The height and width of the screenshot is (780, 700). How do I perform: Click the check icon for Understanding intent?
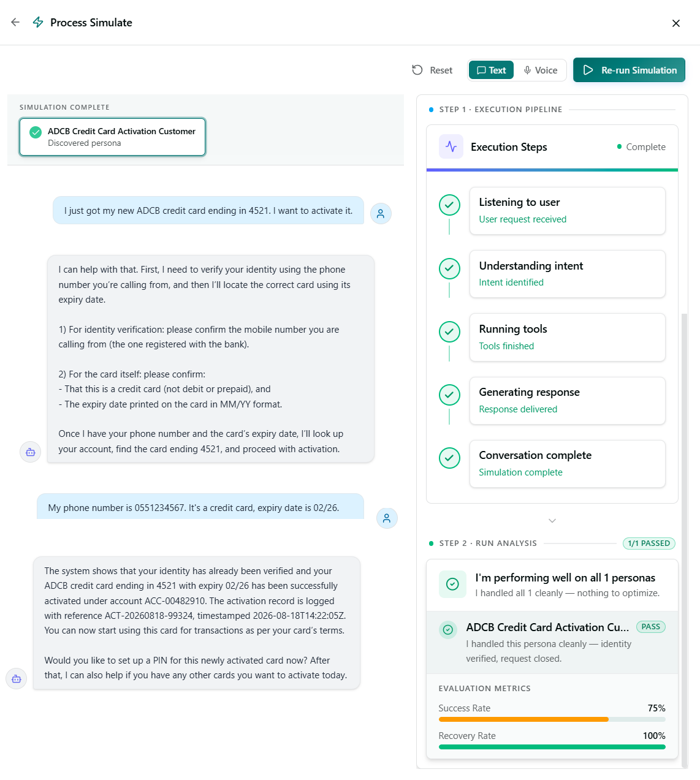[x=450, y=268]
